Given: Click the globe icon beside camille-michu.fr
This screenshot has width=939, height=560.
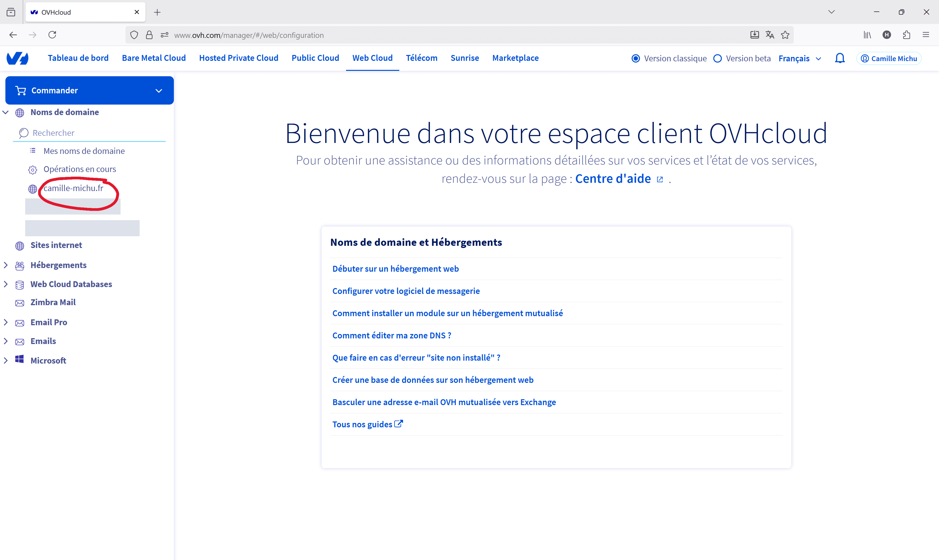Looking at the screenshot, I should (33, 189).
